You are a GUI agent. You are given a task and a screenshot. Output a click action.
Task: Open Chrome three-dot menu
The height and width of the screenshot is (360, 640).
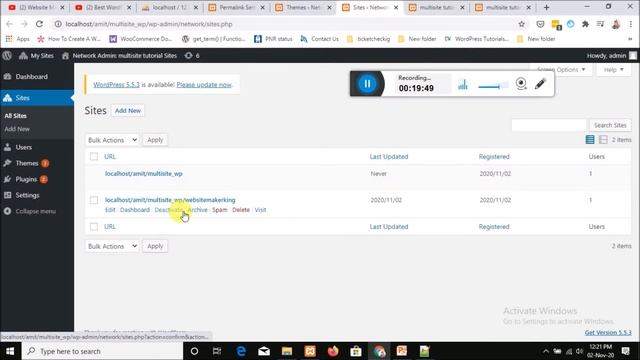pyautogui.click(x=631, y=24)
